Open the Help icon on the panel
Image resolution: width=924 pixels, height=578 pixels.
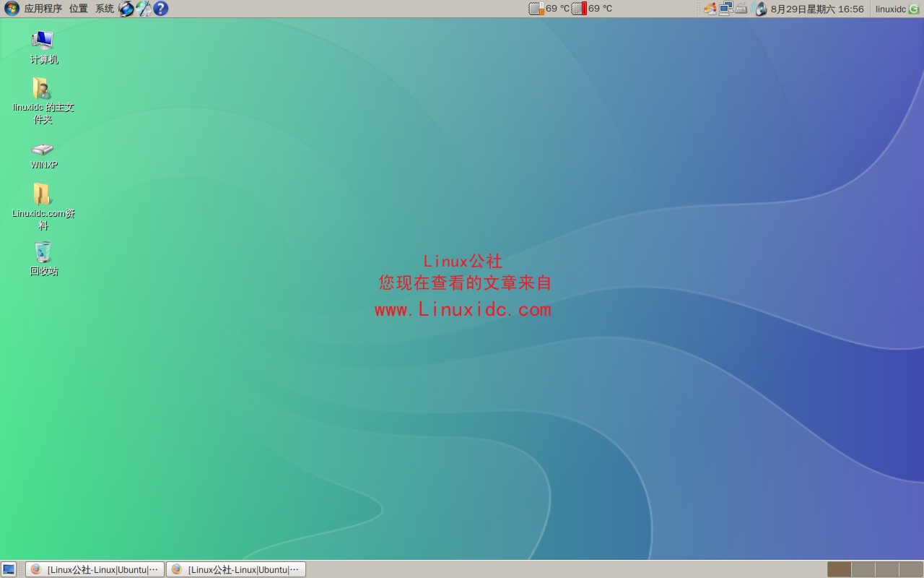pos(160,9)
